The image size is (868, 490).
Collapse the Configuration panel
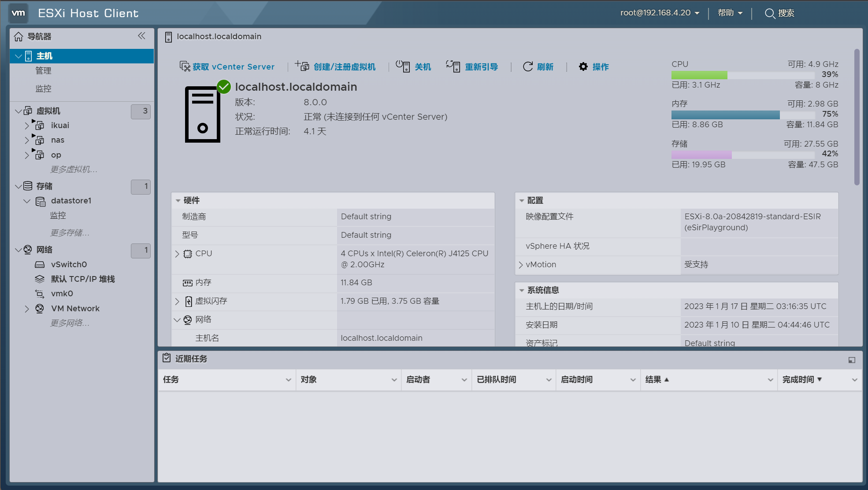pyautogui.click(x=522, y=201)
